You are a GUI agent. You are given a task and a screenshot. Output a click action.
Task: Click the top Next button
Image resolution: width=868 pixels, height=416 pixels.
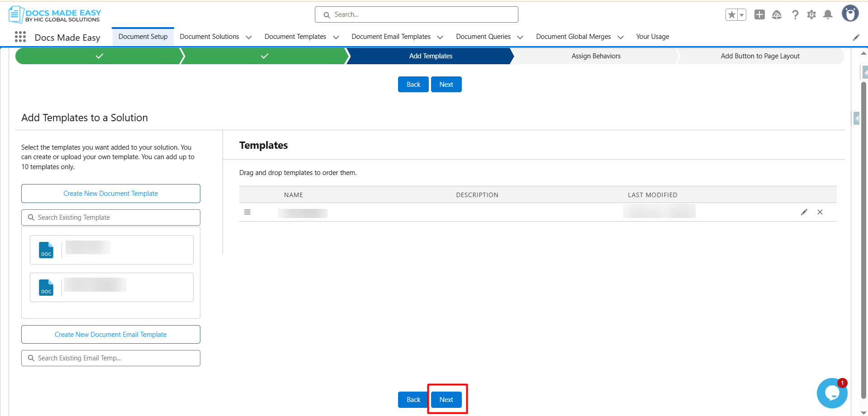coord(446,85)
